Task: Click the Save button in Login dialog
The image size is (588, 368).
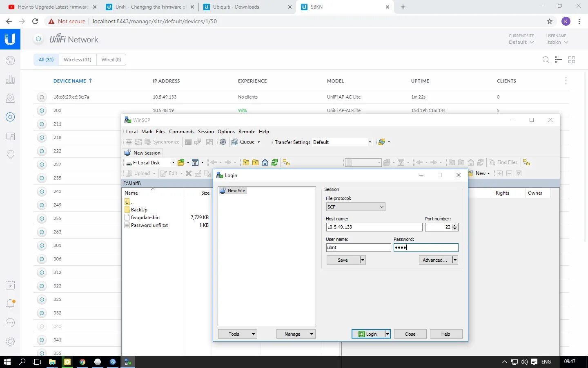Action: pyautogui.click(x=343, y=260)
